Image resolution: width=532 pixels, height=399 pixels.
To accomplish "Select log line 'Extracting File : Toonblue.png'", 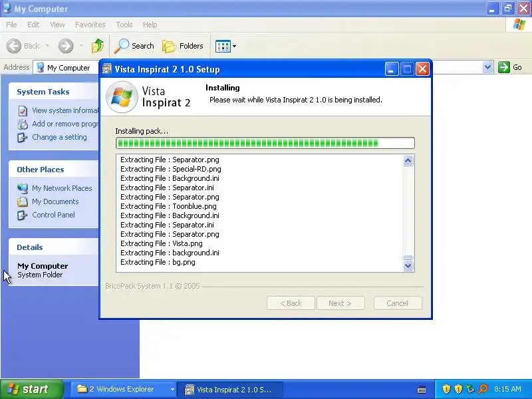I will coord(168,206).
